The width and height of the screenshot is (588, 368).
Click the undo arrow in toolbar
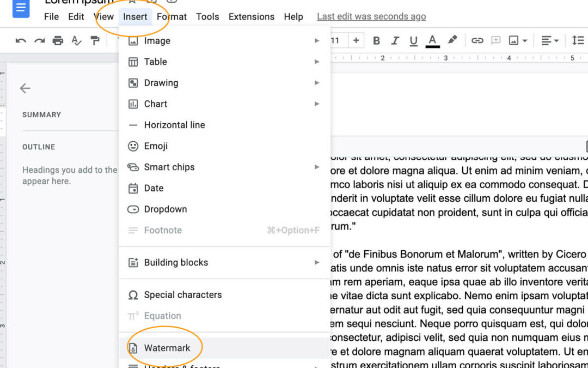(21, 41)
